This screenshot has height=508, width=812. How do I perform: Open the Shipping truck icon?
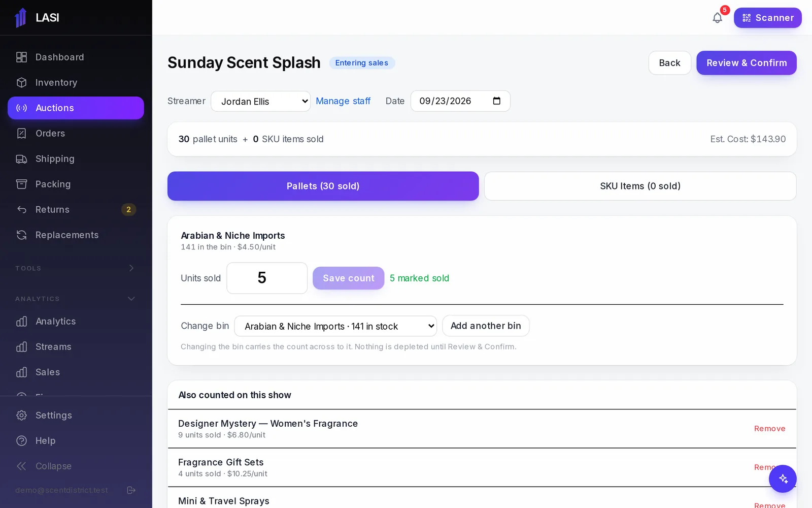click(21, 158)
